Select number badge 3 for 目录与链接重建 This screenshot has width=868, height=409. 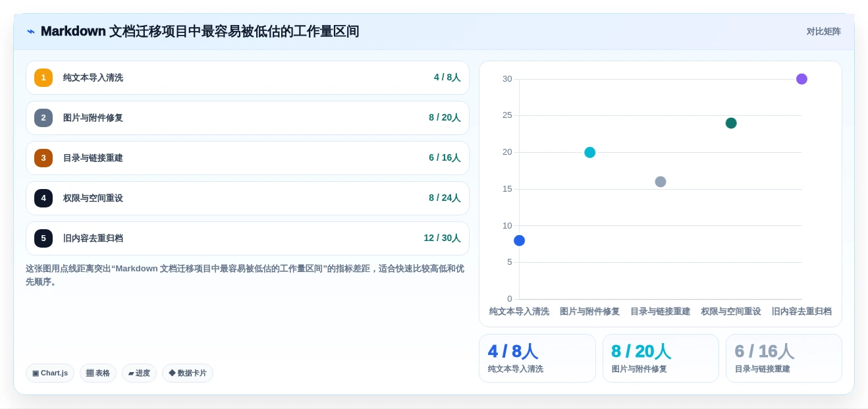[43, 158]
